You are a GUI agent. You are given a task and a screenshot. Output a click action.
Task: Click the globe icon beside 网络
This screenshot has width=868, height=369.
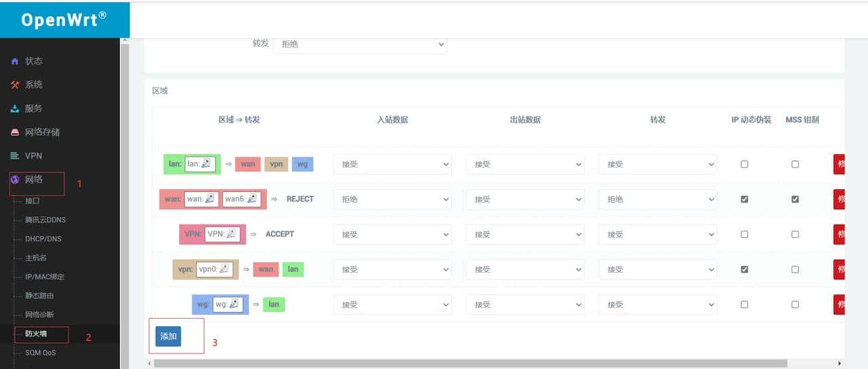(15, 180)
